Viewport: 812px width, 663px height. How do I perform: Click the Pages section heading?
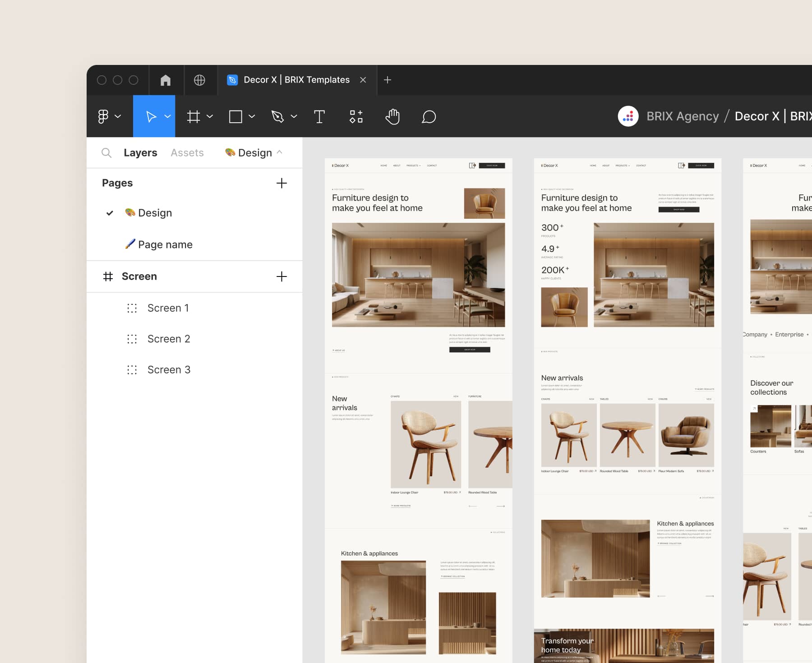117,183
